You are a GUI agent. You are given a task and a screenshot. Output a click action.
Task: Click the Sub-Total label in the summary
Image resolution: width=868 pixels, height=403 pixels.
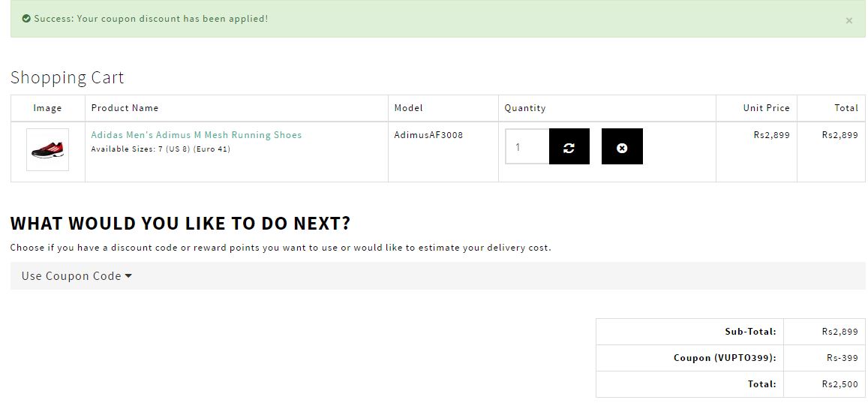click(x=749, y=332)
